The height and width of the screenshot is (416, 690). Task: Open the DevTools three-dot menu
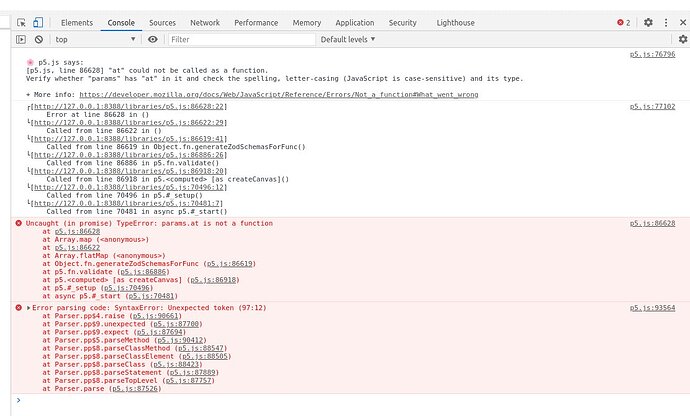click(666, 22)
